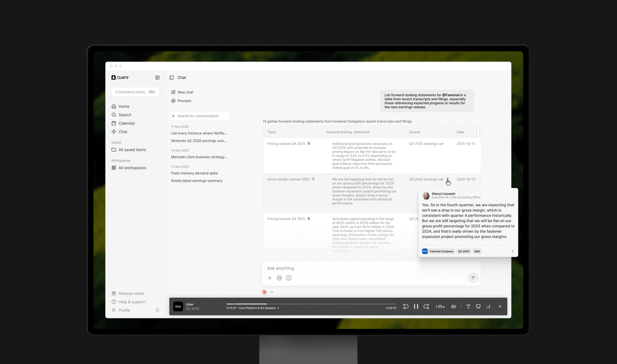Click citation badge 3 beside Pricing outlook
The width and height of the screenshot is (617, 364).
(x=309, y=144)
